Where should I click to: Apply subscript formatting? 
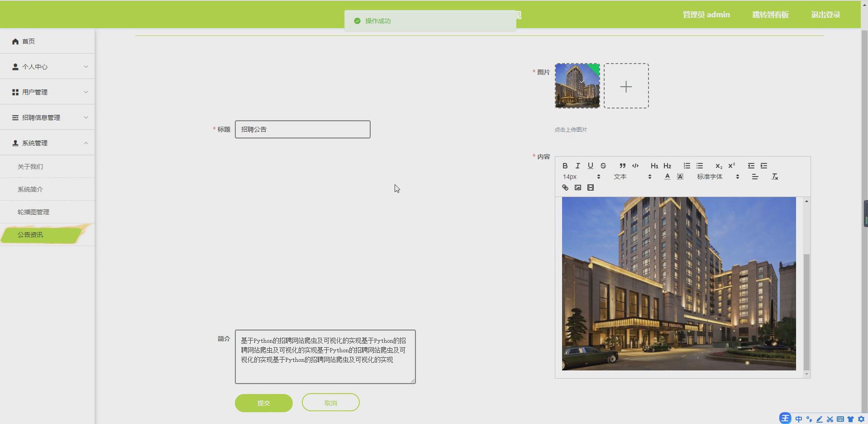coord(719,166)
